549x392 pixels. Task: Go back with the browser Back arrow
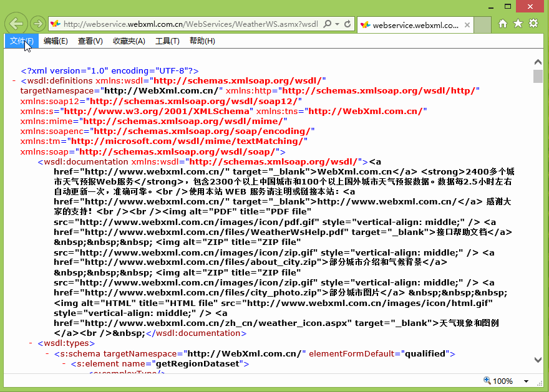[16, 24]
